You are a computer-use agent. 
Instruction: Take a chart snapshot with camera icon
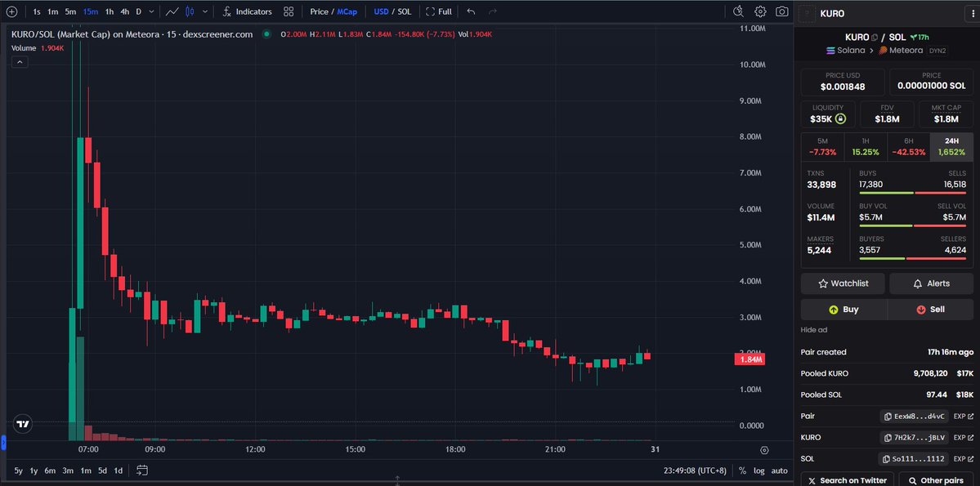tap(782, 11)
